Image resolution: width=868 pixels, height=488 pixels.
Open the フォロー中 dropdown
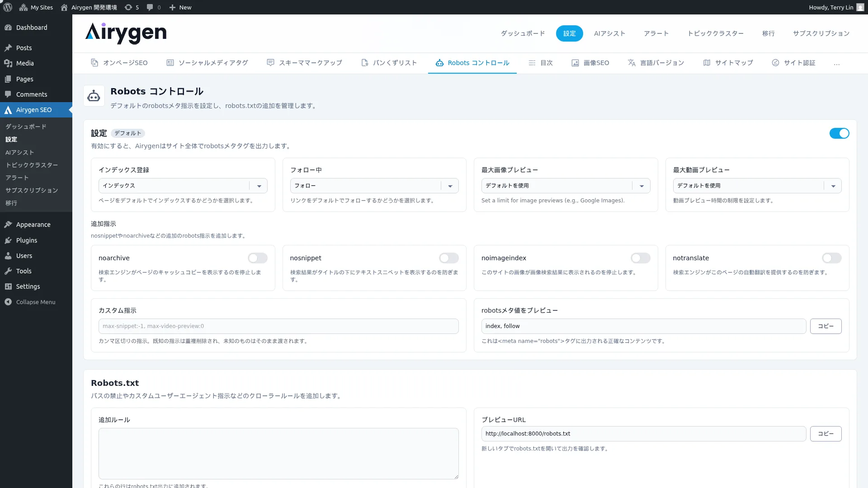(x=374, y=186)
